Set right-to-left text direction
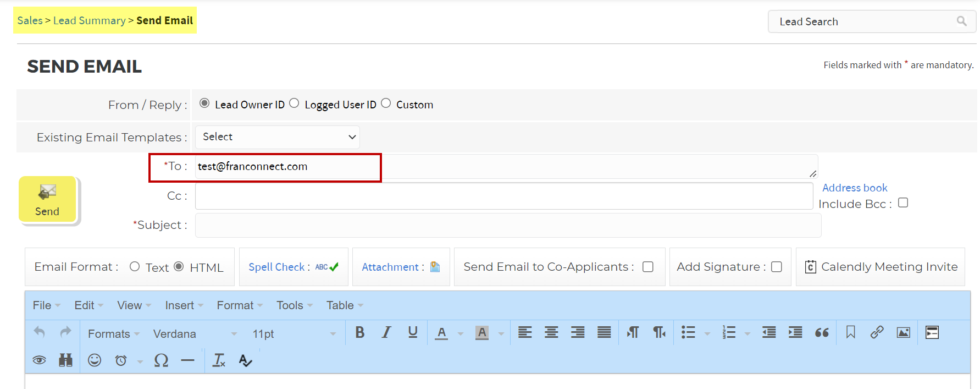 coord(659,332)
